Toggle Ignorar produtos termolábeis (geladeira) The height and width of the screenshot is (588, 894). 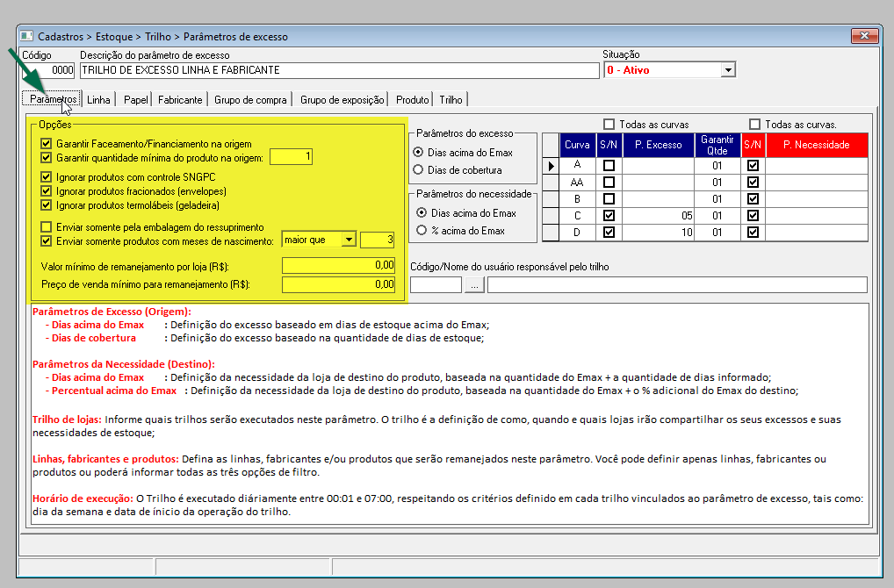click(x=47, y=205)
